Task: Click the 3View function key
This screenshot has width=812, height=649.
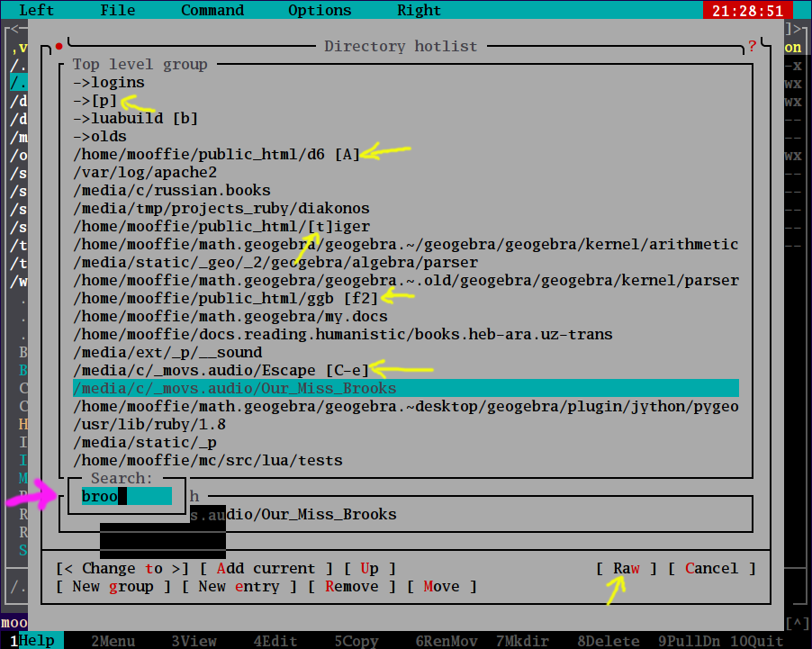Action: click(x=194, y=641)
